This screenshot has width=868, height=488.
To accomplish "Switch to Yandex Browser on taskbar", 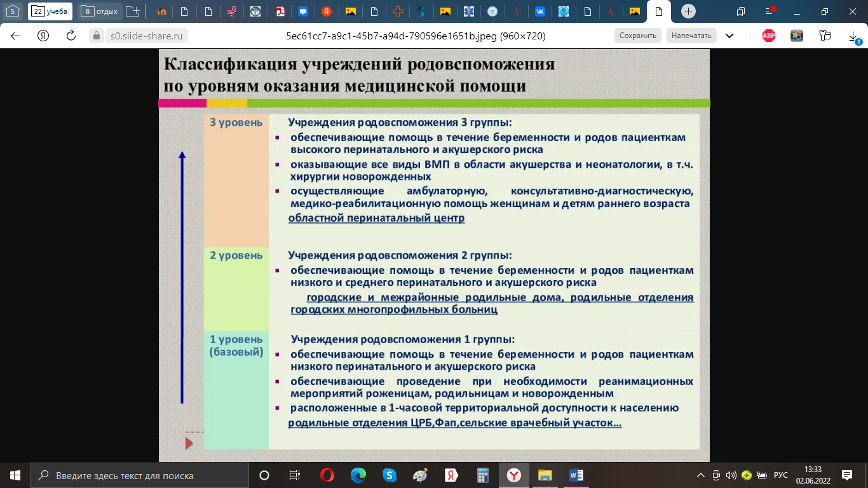I will click(513, 475).
